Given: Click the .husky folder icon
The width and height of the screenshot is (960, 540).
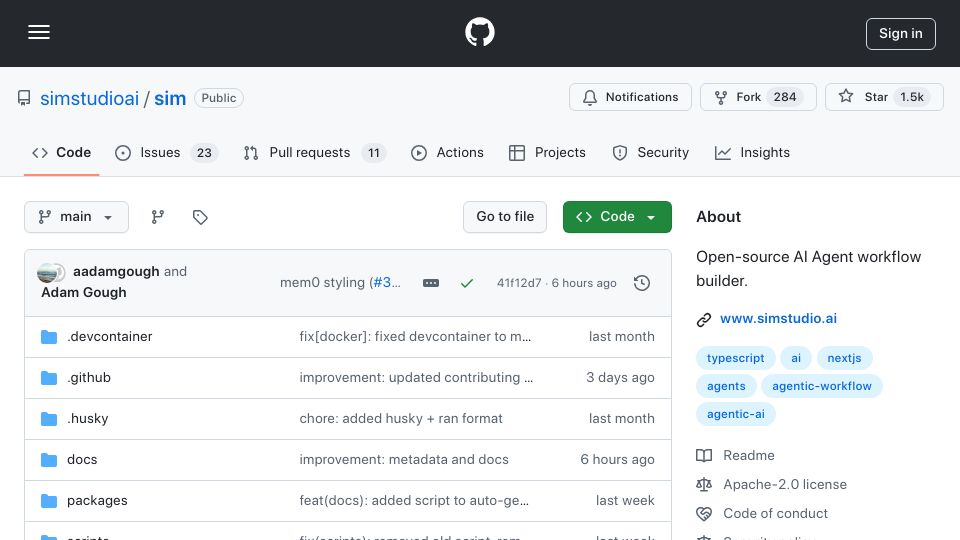Looking at the screenshot, I should pyautogui.click(x=49, y=419).
